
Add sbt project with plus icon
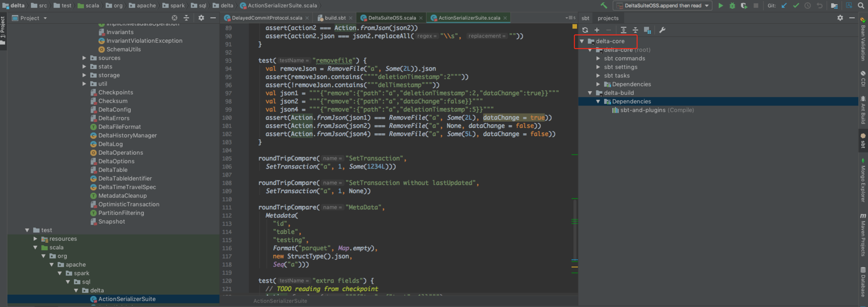597,30
